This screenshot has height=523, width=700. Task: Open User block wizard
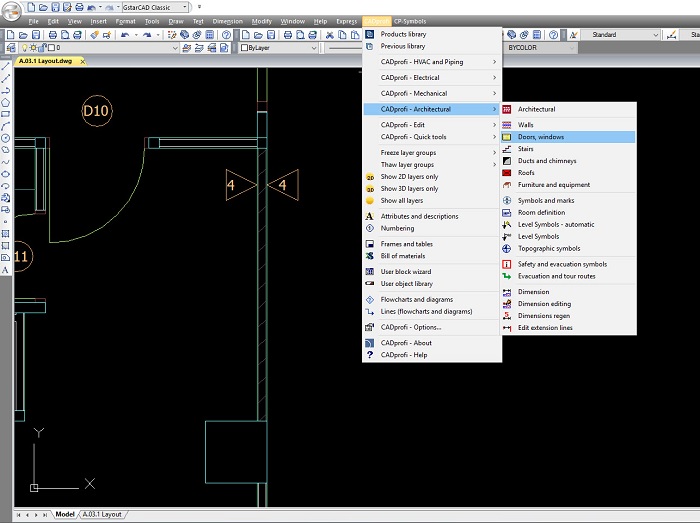click(432, 271)
